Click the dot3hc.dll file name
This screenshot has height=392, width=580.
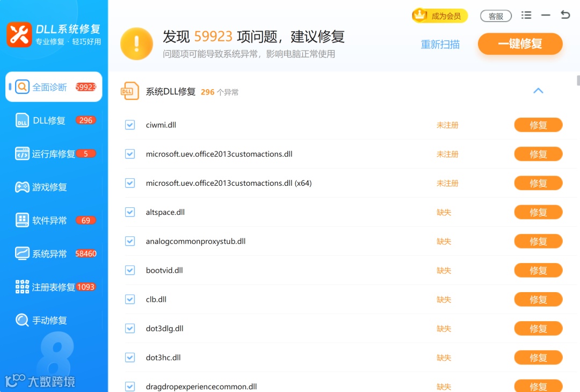(x=163, y=358)
